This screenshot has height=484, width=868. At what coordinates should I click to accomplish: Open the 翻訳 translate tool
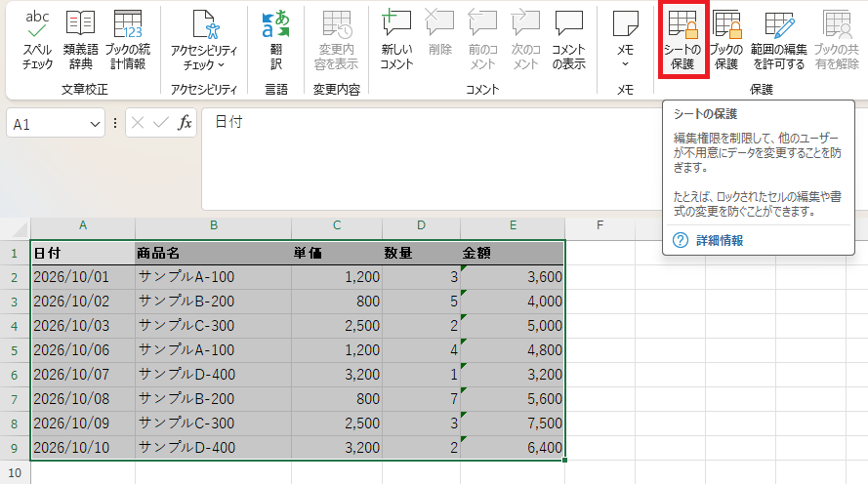[275, 40]
